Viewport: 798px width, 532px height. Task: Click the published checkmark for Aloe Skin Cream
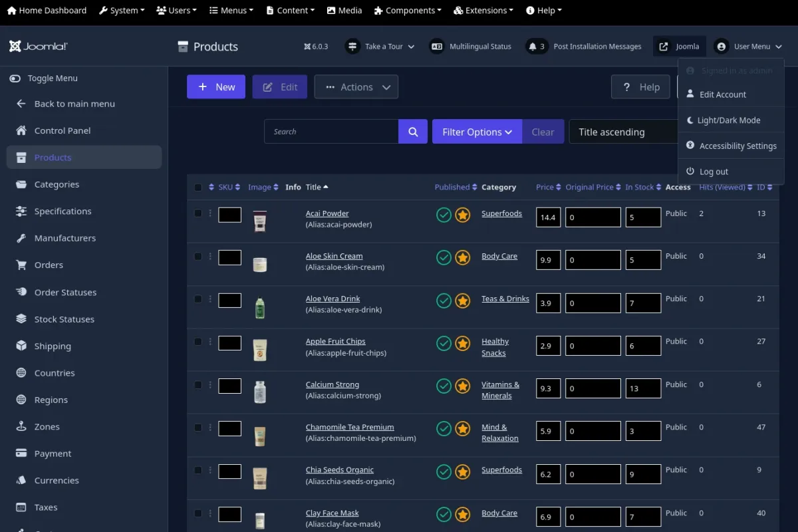(444, 257)
